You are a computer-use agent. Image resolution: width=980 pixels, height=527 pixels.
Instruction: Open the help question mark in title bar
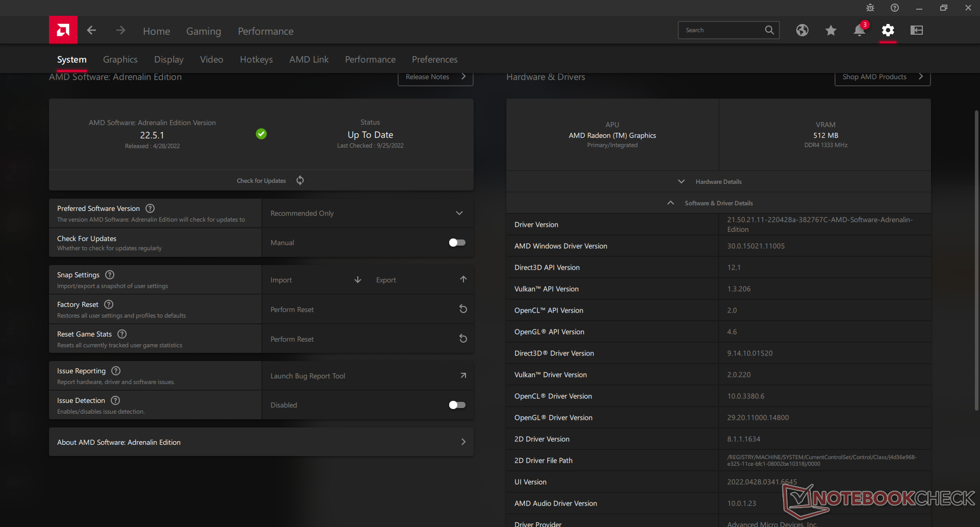895,8
